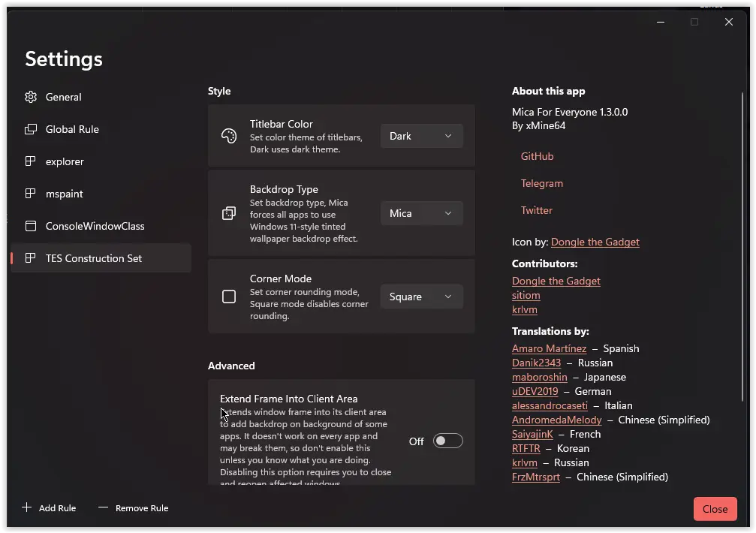This screenshot has height=533, width=756.
Task: Select the TES Construction Set rule
Action: 101,258
